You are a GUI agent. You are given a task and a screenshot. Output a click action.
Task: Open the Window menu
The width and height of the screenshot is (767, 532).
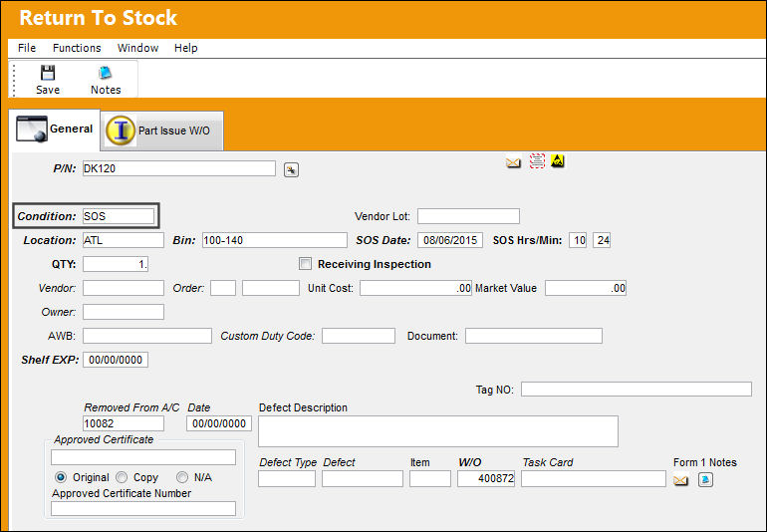click(137, 48)
